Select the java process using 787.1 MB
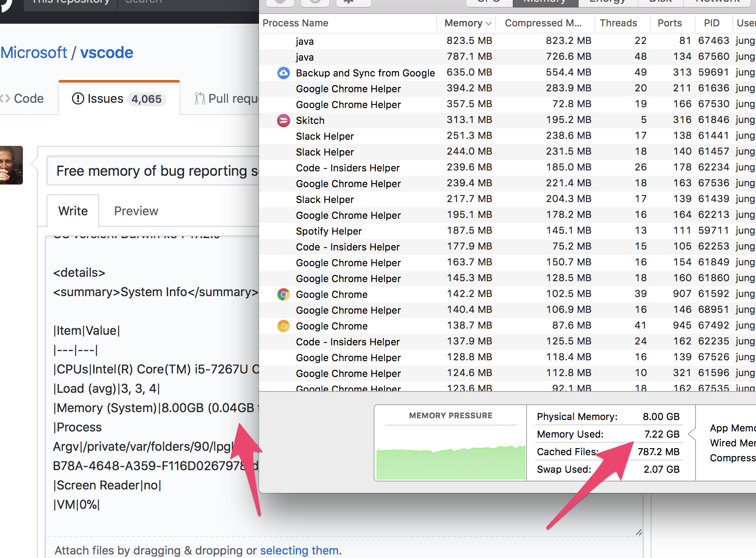The height and width of the screenshot is (558, 756). 508,57
